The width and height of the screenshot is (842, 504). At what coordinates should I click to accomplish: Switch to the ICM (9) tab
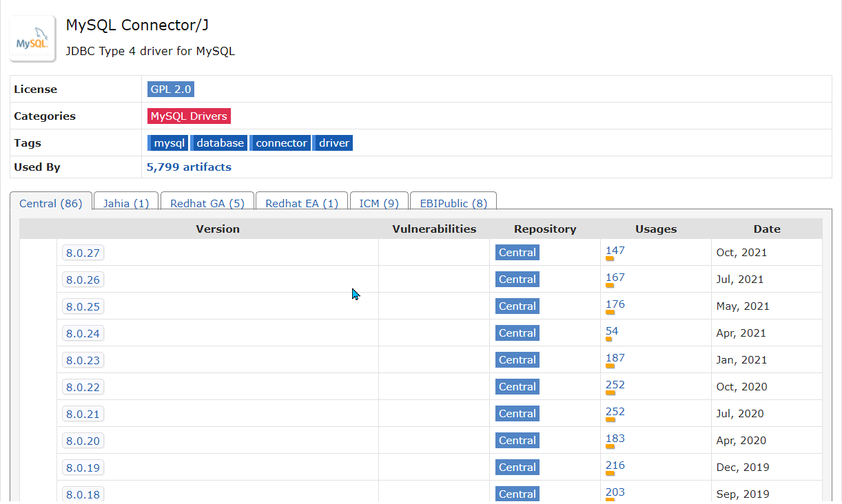379,203
